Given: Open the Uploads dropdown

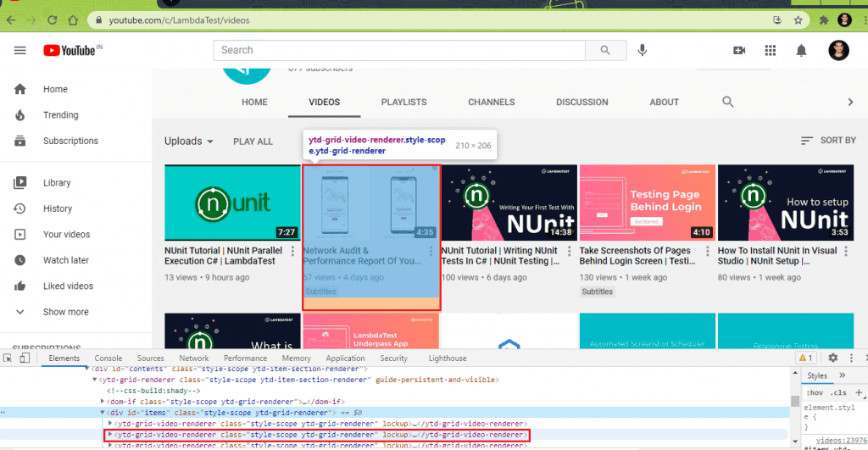Looking at the screenshot, I should coord(189,142).
